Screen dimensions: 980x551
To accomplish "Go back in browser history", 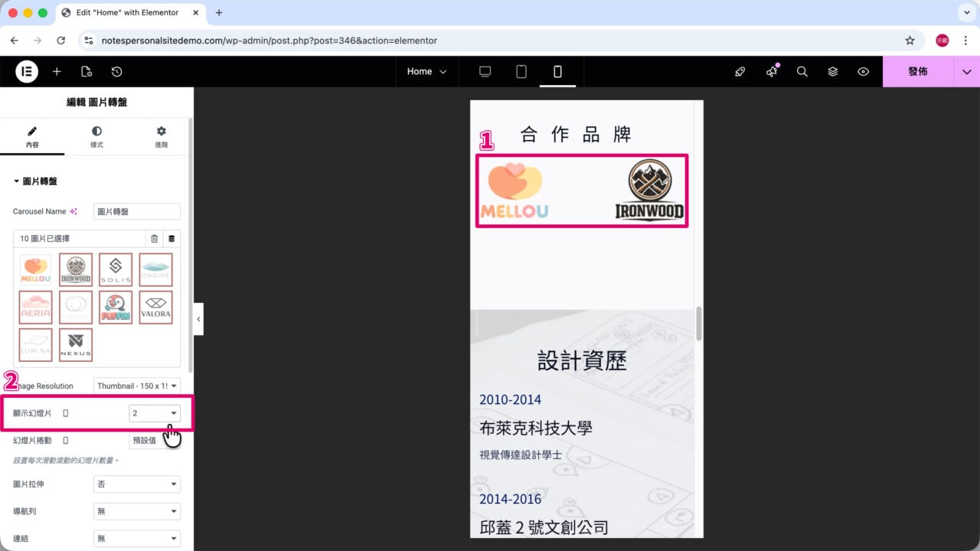I will tap(15, 41).
